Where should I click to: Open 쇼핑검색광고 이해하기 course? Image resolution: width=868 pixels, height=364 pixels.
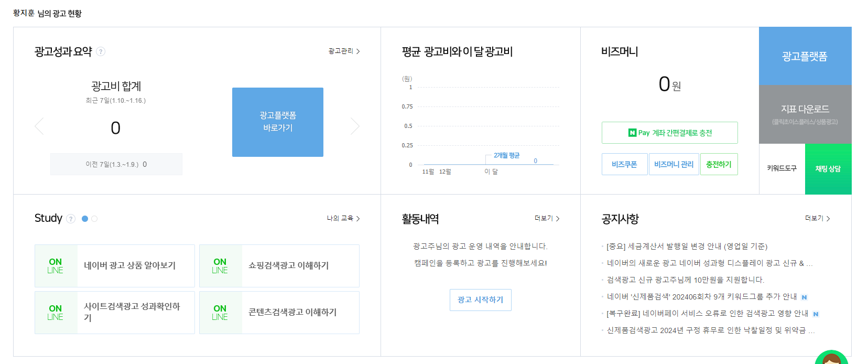coord(279,266)
